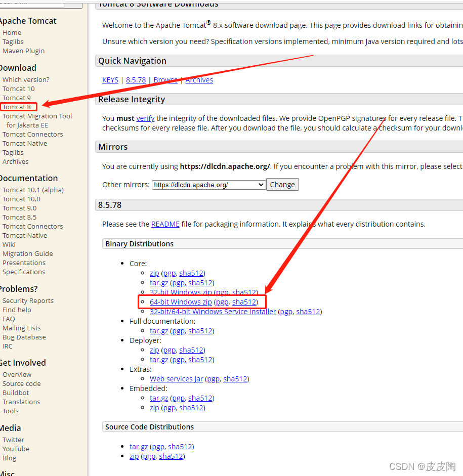Download the Embedded zip
This screenshot has height=476, width=463.
point(154,408)
